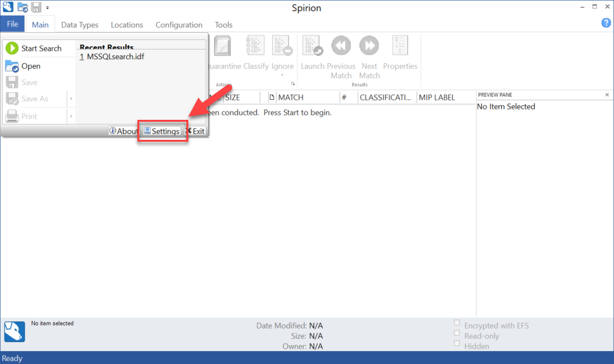Viewport: 614px width, 364px height.
Task: Click the 'Date Modified: N/A' text
Action: 290,325
